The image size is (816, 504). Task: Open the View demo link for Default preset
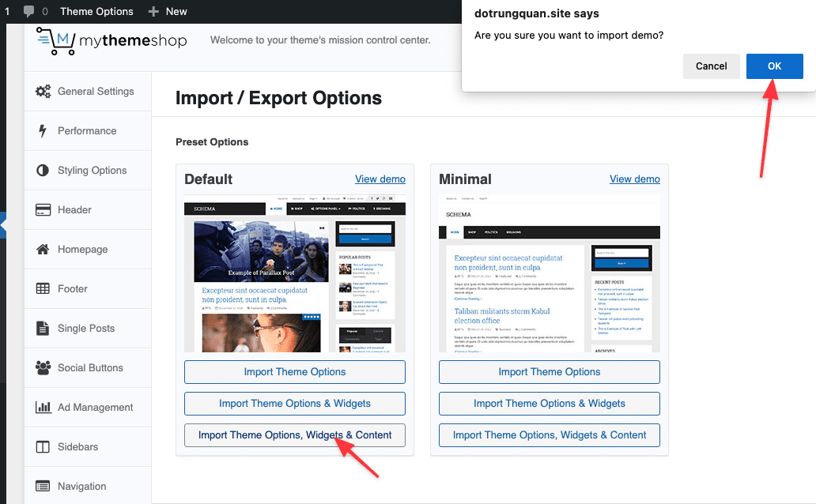[380, 179]
